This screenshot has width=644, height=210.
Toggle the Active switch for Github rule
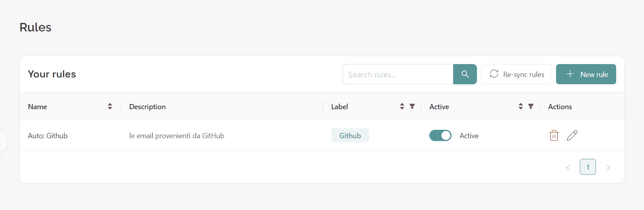pos(440,136)
